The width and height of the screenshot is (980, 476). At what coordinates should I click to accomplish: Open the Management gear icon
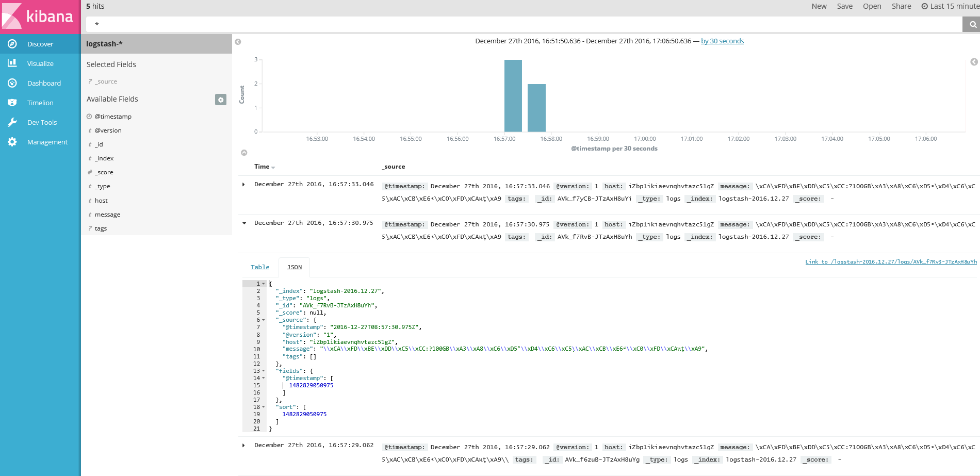tap(12, 142)
